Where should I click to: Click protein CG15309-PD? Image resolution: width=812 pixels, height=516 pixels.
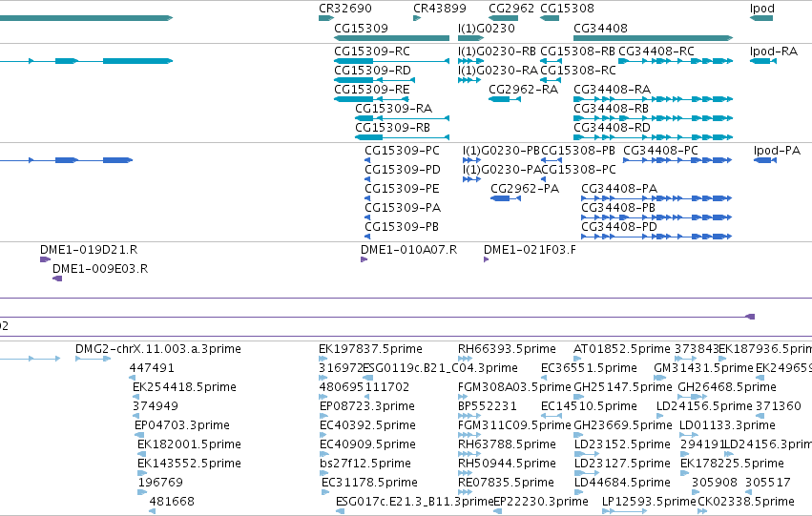(x=367, y=179)
